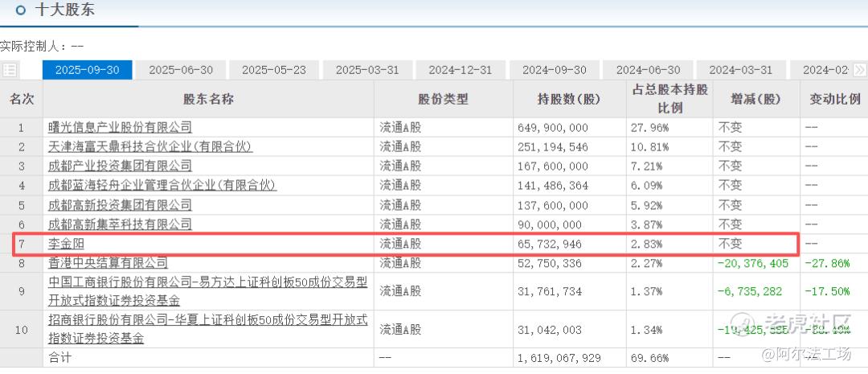Open 成都蓝海轻舟企业管理合伙企业 link

pyautogui.click(x=162, y=185)
